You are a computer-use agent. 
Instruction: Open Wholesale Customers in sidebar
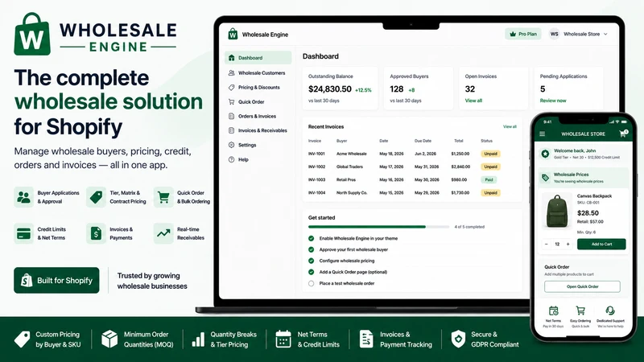[x=257, y=73]
